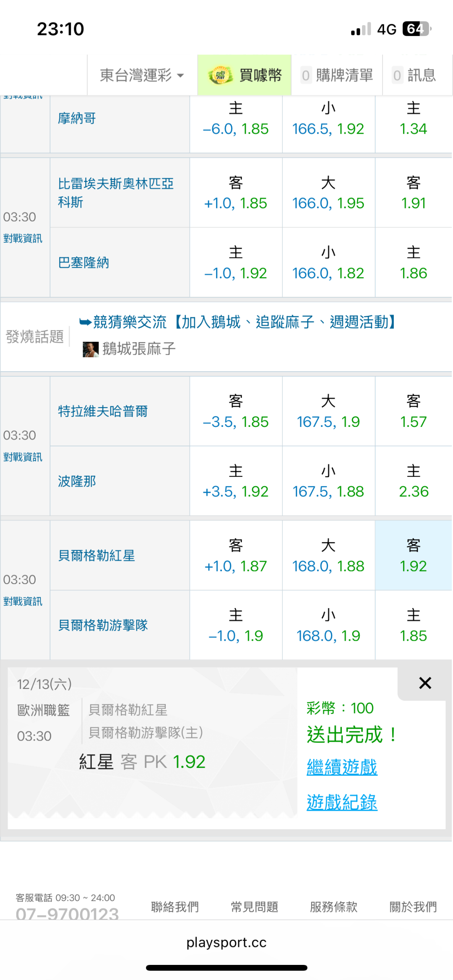
Task: Select 摩納哥 主 1.34 moneyline odds
Action: point(413,119)
